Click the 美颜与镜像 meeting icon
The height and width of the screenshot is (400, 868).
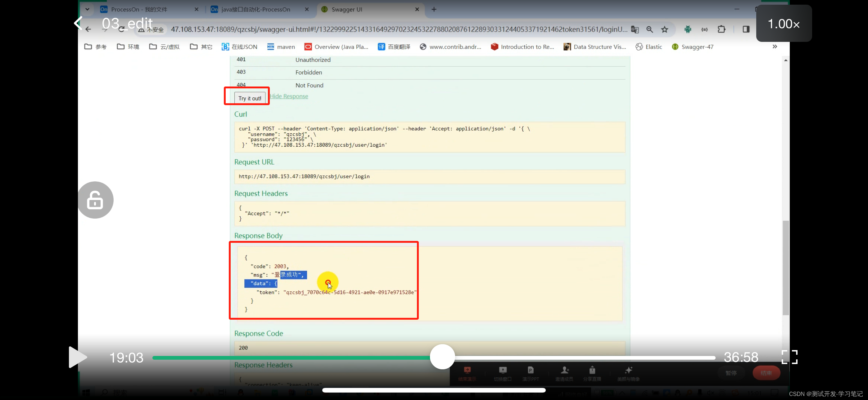pos(628,373)
